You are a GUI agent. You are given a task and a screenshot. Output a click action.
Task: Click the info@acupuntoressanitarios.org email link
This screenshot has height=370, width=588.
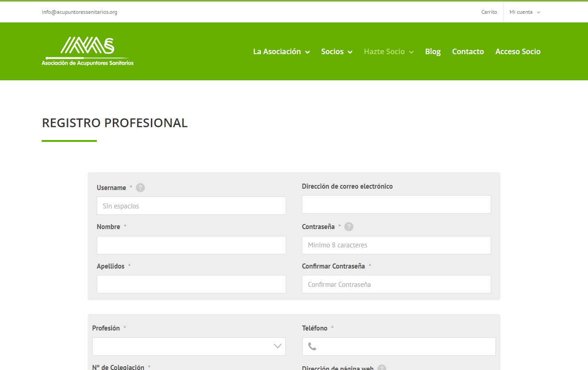(79, 12)
